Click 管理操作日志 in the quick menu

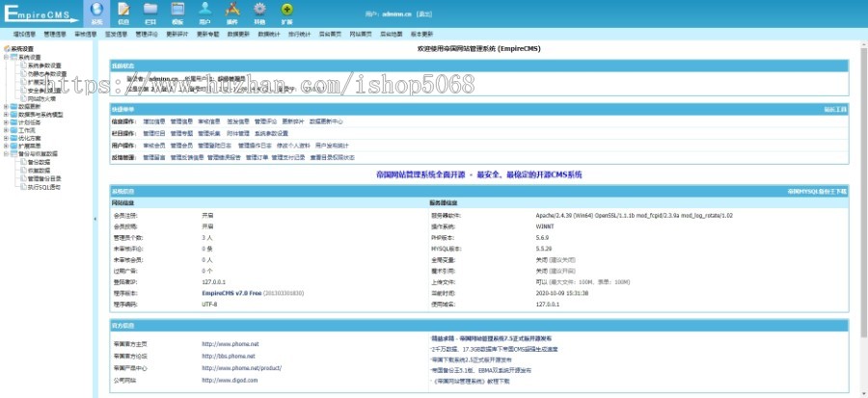pyautogui.click(x=255, y=146)
